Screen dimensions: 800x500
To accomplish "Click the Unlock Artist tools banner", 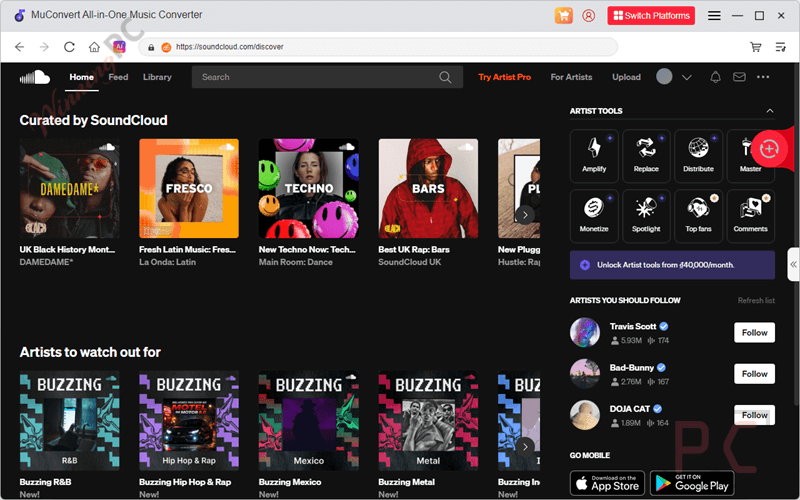I will click(672, 265).
